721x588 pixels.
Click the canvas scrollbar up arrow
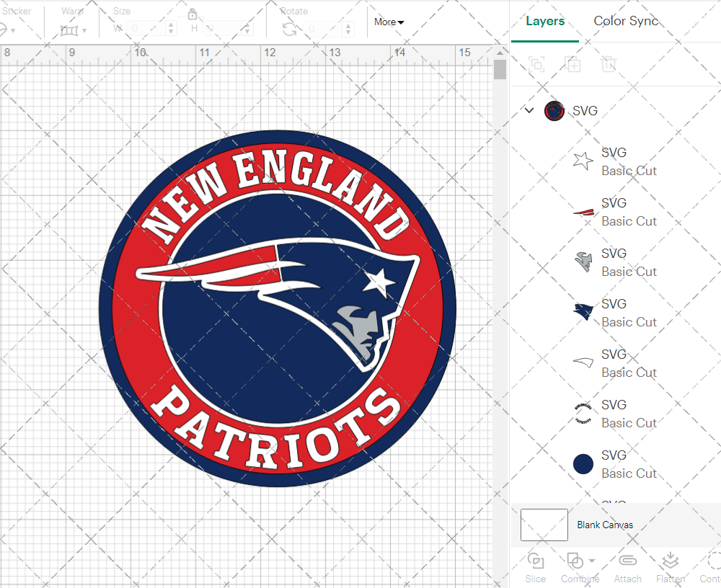pos(500,53)
